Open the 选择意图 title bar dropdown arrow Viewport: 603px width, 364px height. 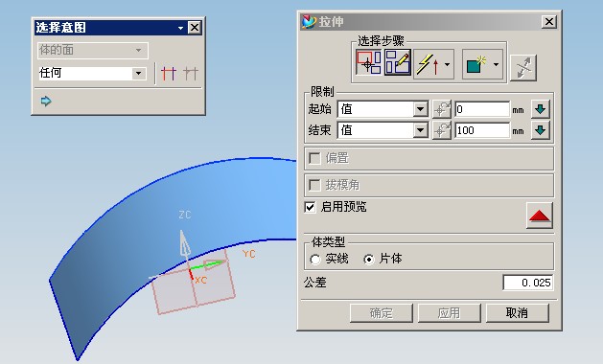[181, 28]
